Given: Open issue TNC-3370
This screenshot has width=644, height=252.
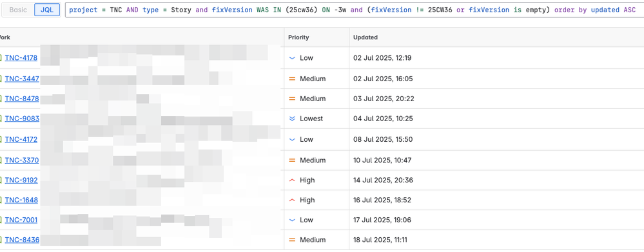Looking at the screenshot, I should pyautogui.click(x=22, y=160).
